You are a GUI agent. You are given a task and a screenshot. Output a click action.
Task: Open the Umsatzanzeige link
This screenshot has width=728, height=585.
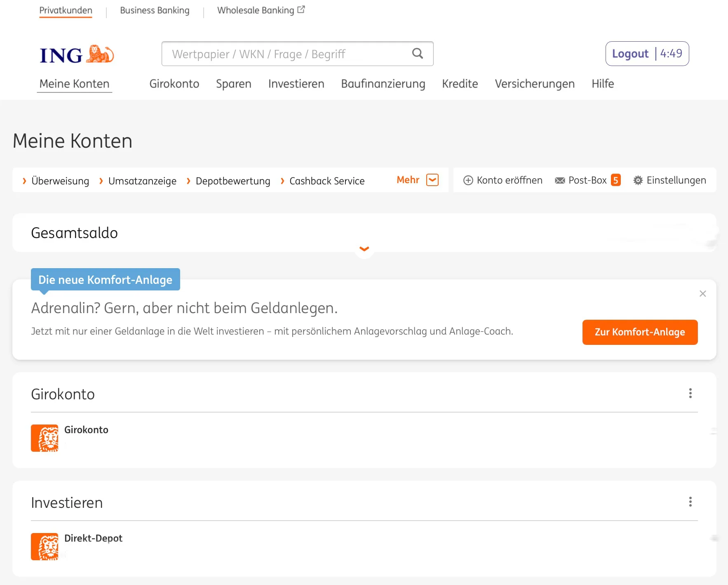[142, 181]
